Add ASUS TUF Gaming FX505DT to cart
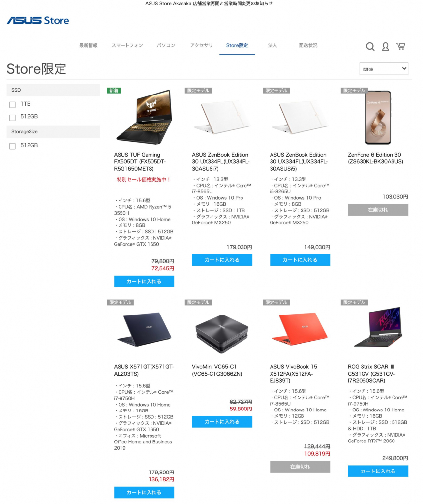The width and height of the screenshot is (423, 504). [x=144, y=281]
